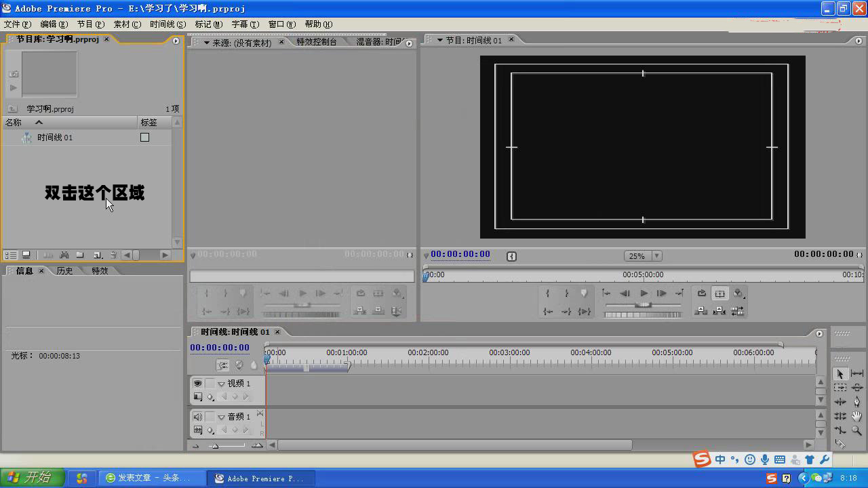868x488 pixels.
Task: Click the Set Display Style icon on 音频 1
Action: tap(198, 430)
